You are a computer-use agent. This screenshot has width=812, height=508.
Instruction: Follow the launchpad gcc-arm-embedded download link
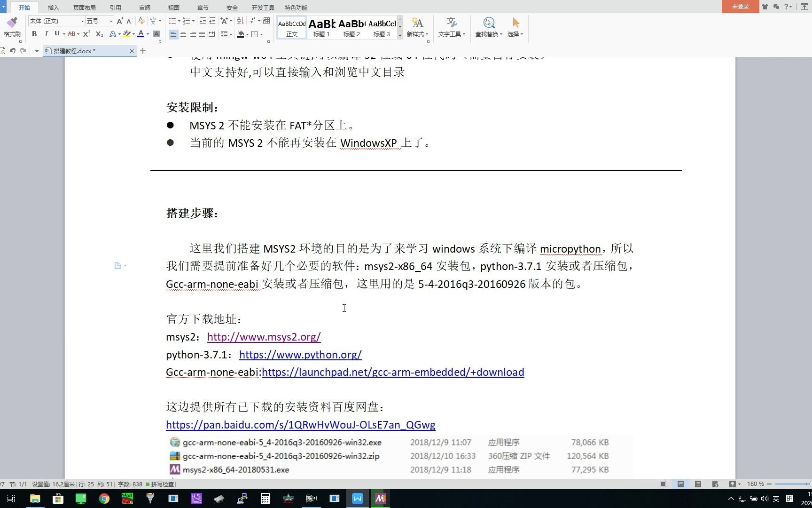(393, 372)
